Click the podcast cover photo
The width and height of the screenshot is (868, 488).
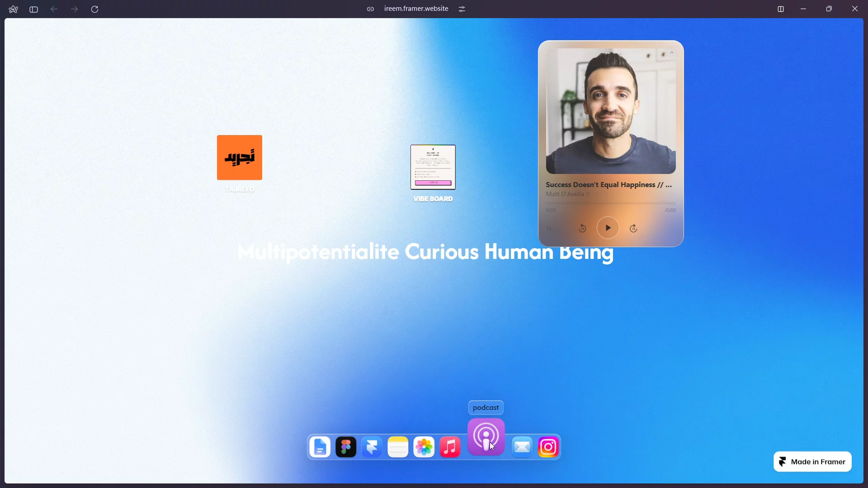[611, 111]
